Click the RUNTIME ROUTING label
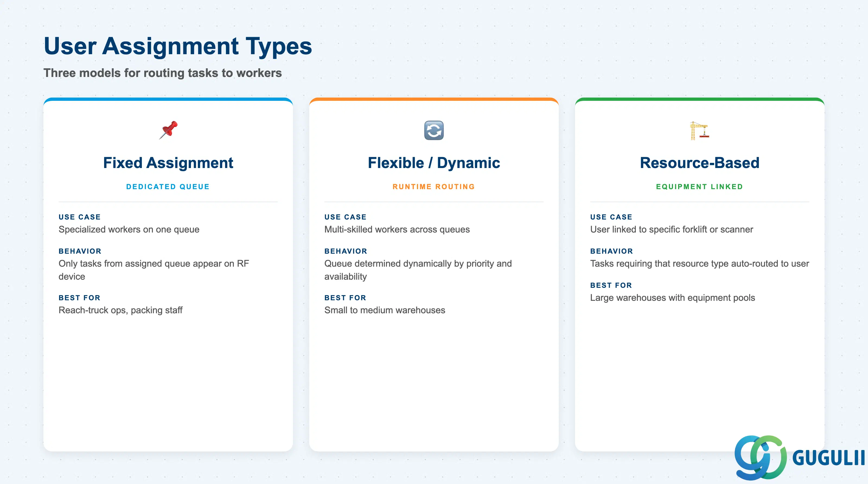The height and width of the screenshot is (484, 868). click(434, 187)
